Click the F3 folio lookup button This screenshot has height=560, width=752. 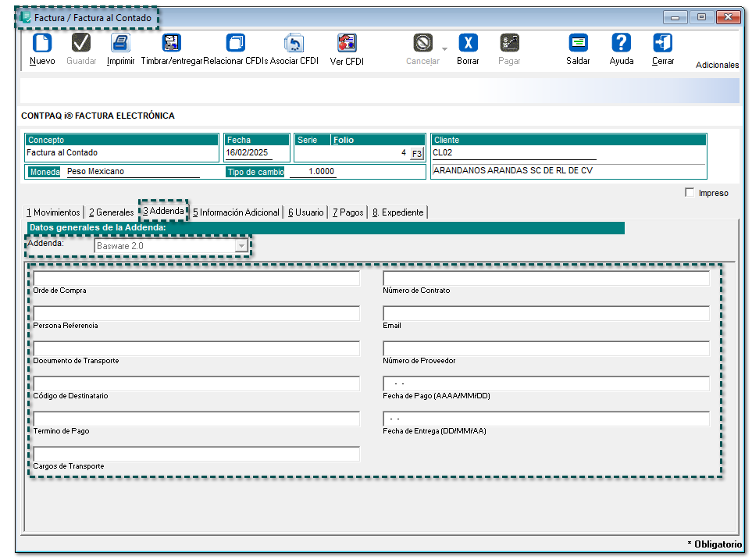coord(417,154)
